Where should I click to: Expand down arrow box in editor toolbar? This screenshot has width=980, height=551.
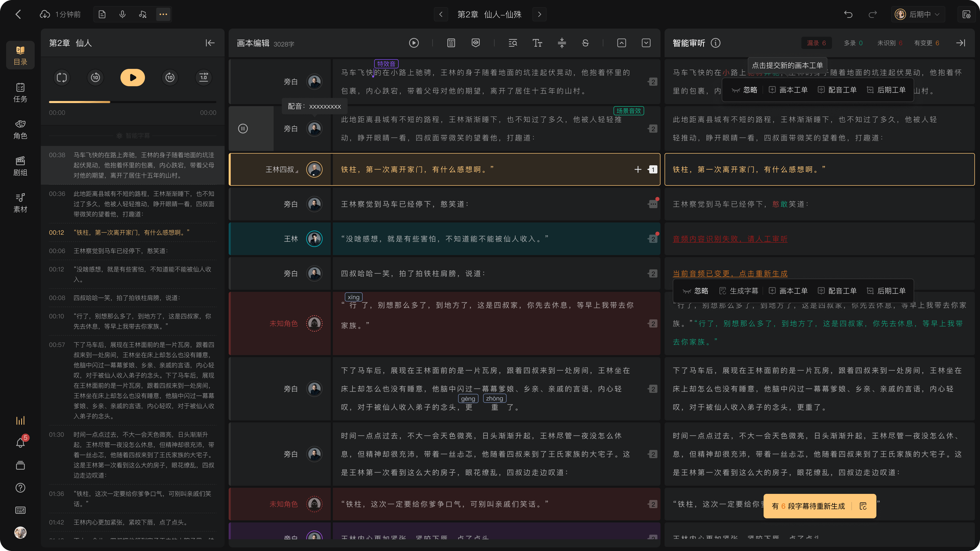point(646,43)
